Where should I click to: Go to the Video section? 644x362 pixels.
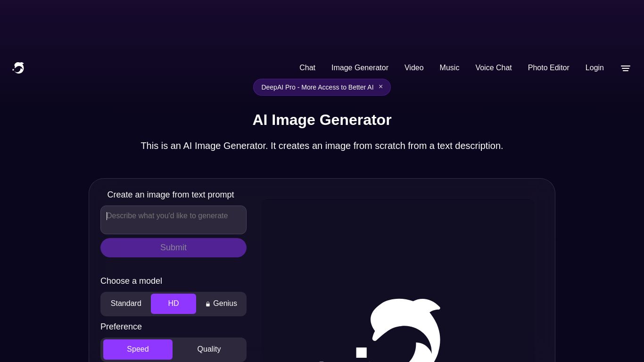tap(414, 68)
